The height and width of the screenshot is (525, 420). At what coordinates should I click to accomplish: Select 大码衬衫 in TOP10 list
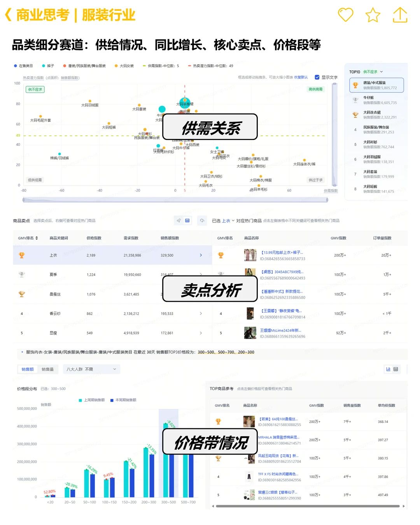(376, 144)
